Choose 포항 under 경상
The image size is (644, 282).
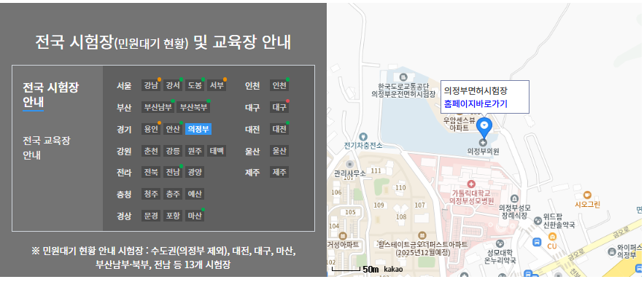[x=173, y=216]
